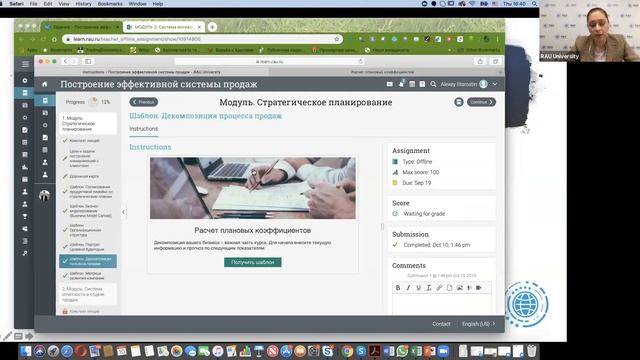
Task: Open Zoom from the Dock
Action: (443, 351)
